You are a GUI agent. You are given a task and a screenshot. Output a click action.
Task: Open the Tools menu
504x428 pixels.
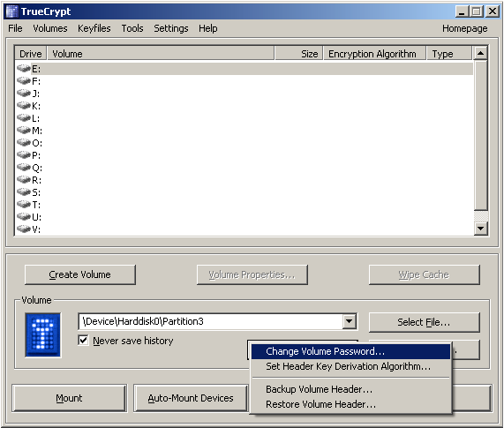tap(132, 28)
